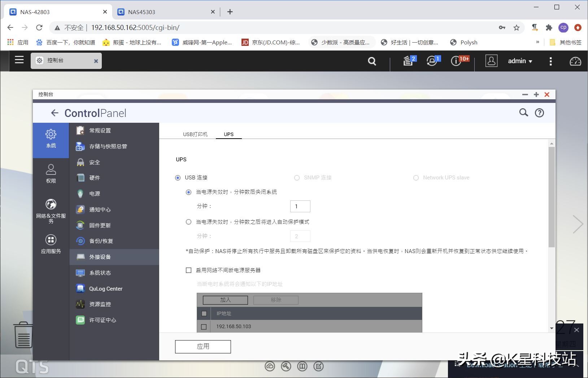Viewport: 588px width, 378px height.
Task: Navigate back in the browser
Action: (x=10, y=27)
